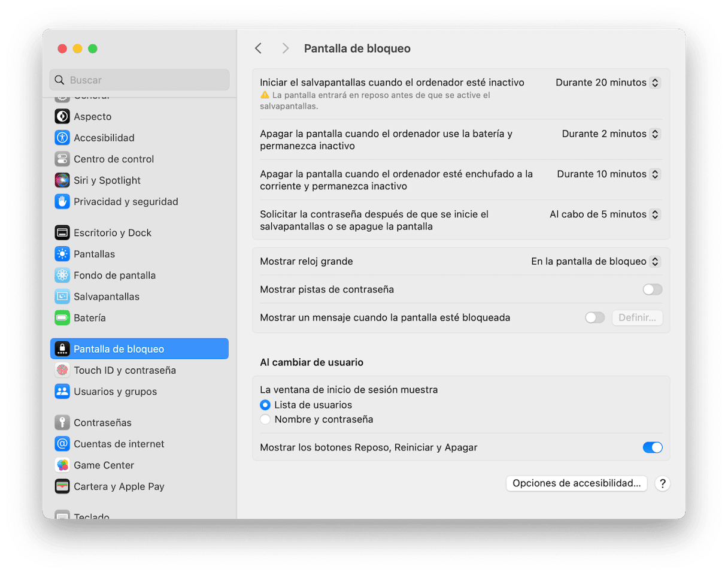Click the Pantallas brightness icon
The height and width of the screenshot is (575, 728).
62,254
